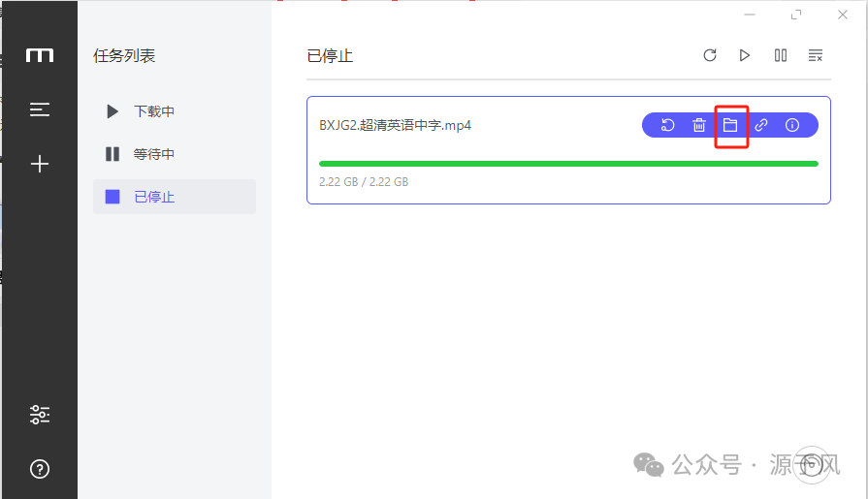This screenshot has width=868, height=499.
Task: Open preferences sliders icon in the sidebar
Action: (40, 415)
